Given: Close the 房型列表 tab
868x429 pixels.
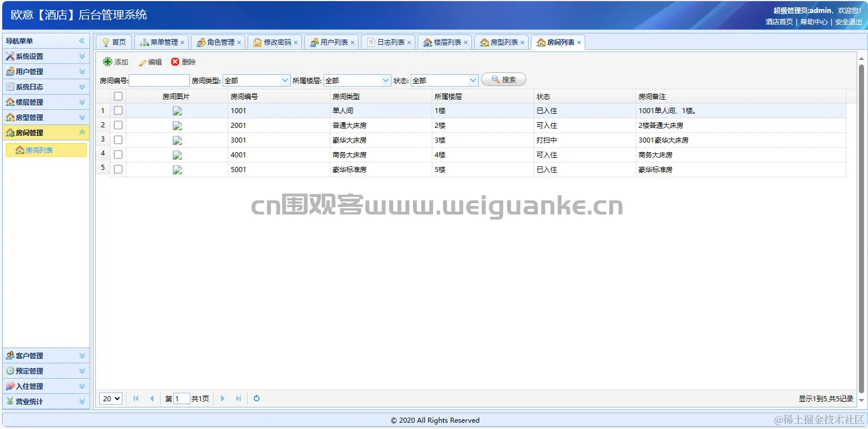Looking at the screenshot, I should click(x=522, y=42).
